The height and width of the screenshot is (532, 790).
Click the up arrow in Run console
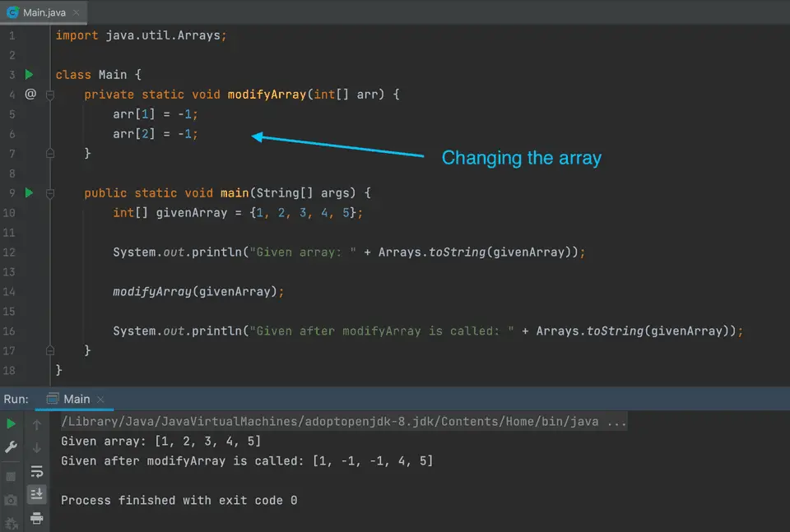click(x=37, y=425)
